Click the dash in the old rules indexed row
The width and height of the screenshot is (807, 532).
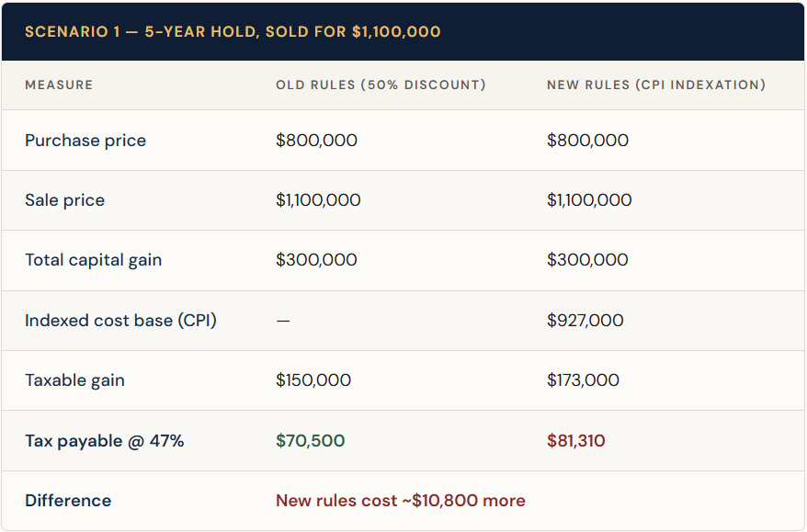pos(283,321)
